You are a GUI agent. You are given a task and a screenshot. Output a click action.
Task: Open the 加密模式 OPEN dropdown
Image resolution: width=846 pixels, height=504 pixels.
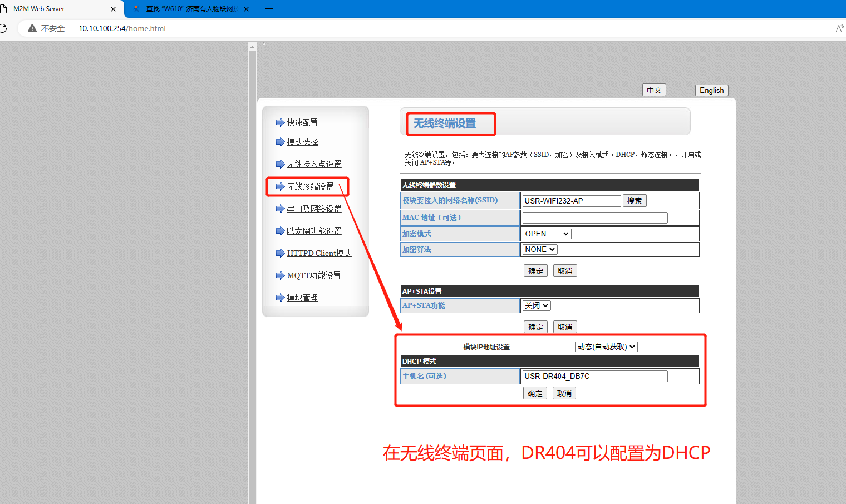click(x=547, y=234)
